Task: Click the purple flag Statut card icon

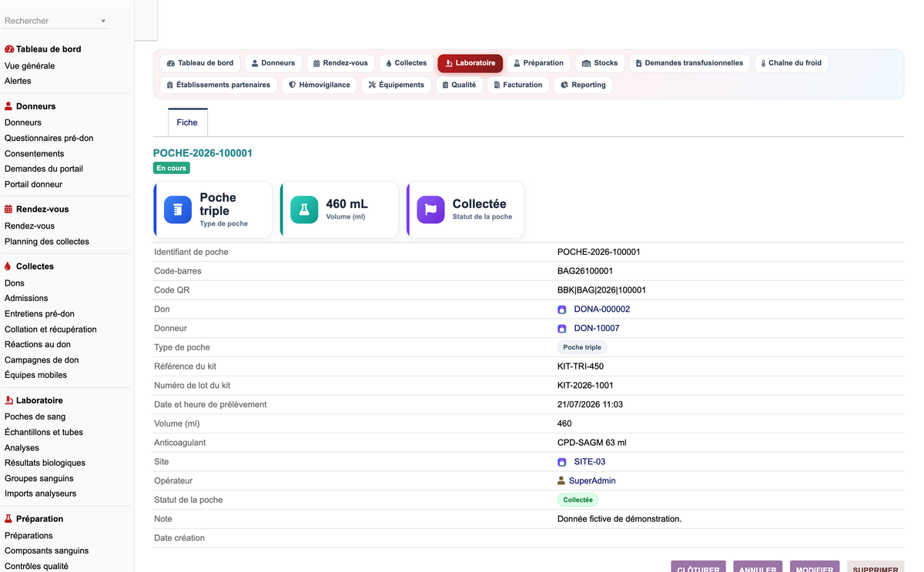Action: tap(430, 209)
